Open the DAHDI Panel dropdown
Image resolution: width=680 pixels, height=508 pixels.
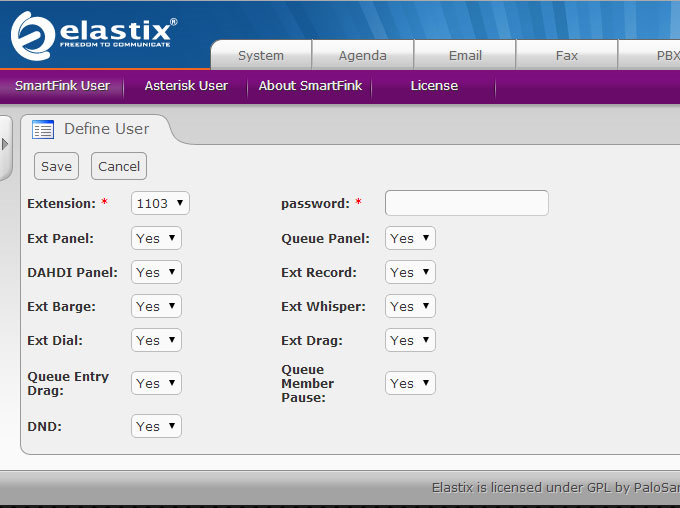click(156, 272)
